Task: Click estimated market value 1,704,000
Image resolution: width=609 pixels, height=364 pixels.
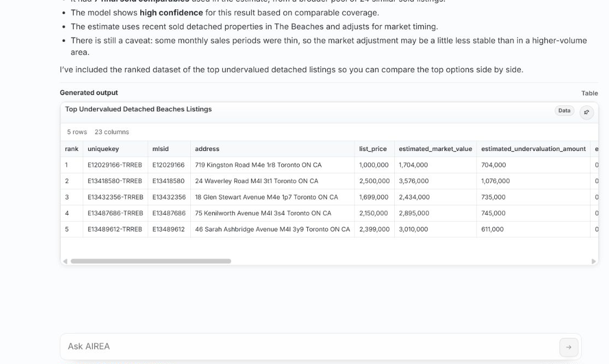Action: (436, 165)
